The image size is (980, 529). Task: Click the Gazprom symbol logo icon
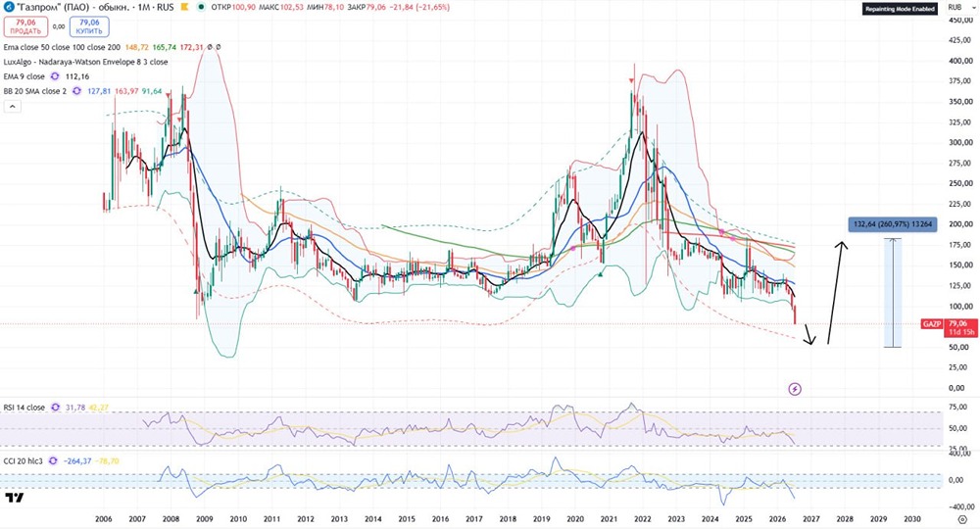[x=8, y=8]
